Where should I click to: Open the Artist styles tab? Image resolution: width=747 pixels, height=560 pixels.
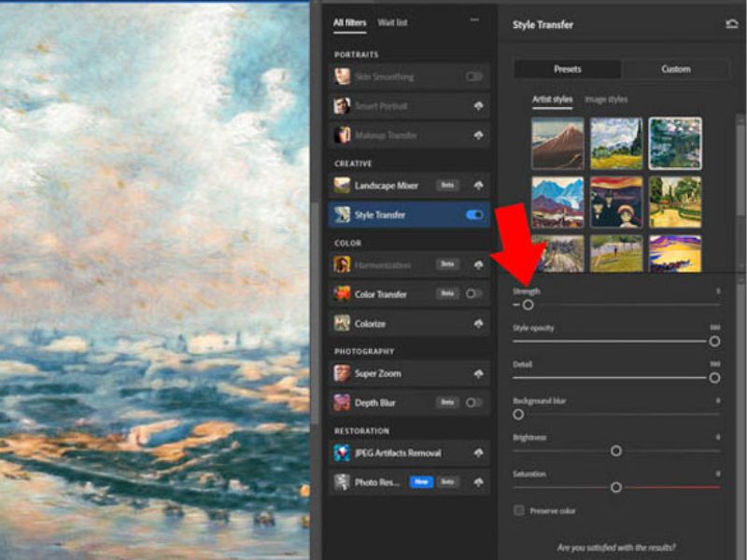click(552, 100)
